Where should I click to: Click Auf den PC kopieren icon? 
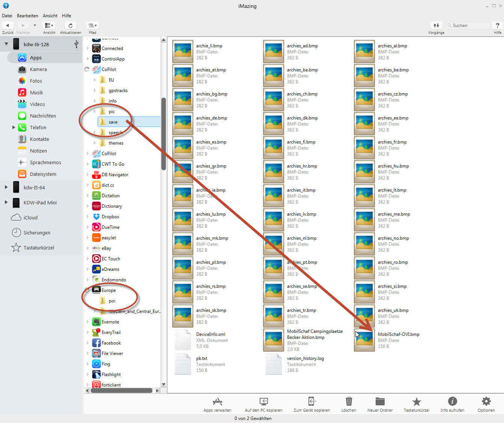coord(263,401)
